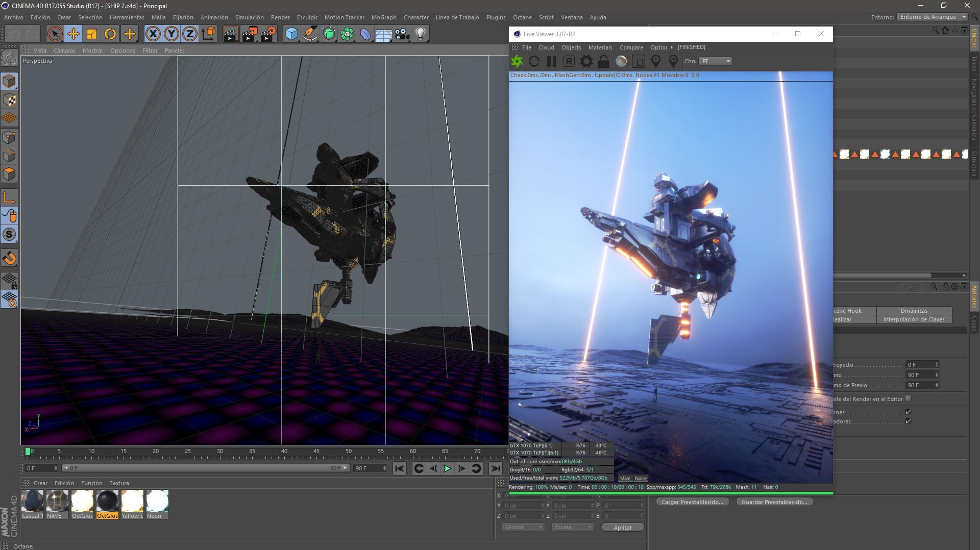Send scene to Octane Live Viewer
The image size is (980, 550).
pos(517,61)
